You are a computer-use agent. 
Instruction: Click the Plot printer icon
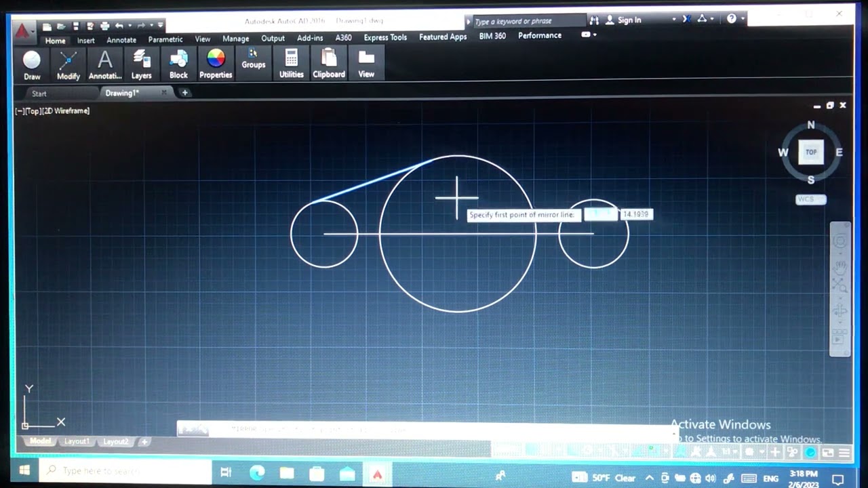click(x=105, y=26)
